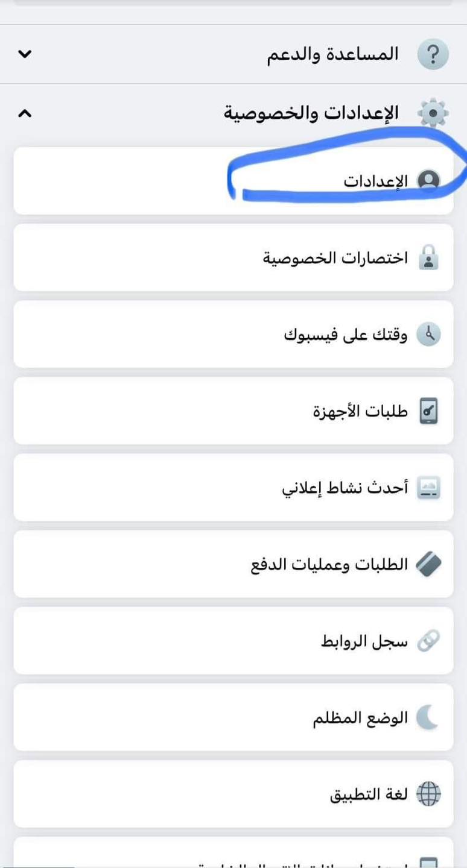
Task: Click the recent ad activity icon
Action: tap(429, 488)
